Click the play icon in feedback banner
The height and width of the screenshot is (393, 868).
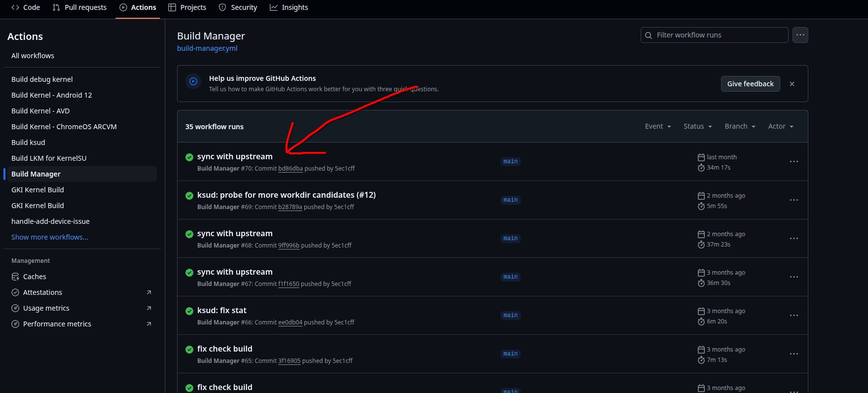193,81
